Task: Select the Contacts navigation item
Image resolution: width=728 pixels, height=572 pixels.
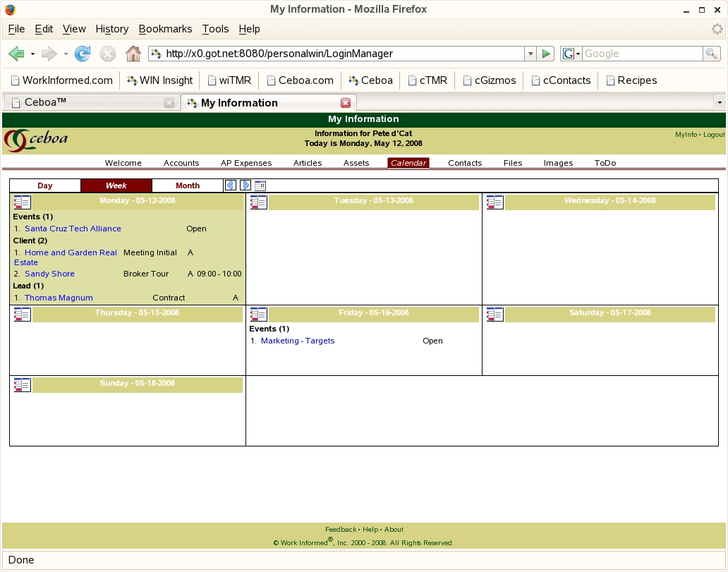Action: [x=465, y=163]
